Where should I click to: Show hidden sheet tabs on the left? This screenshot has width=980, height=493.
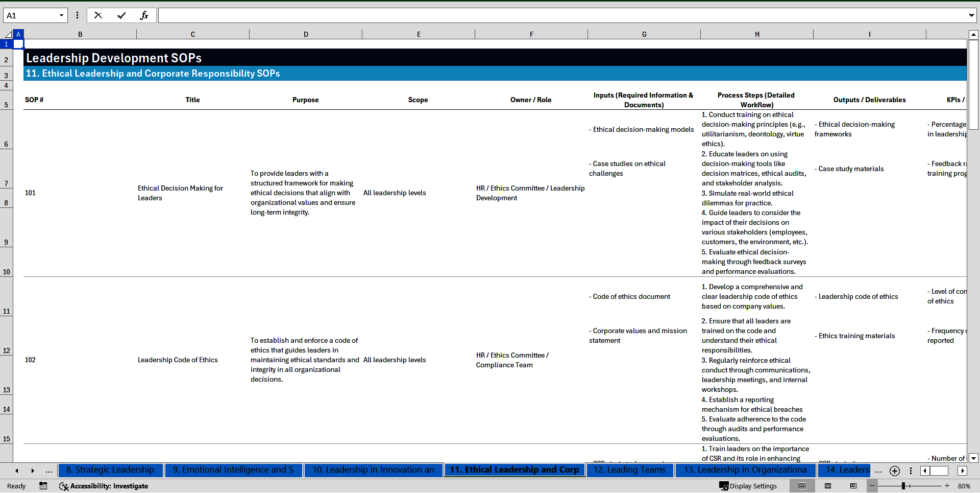[48, 471]
